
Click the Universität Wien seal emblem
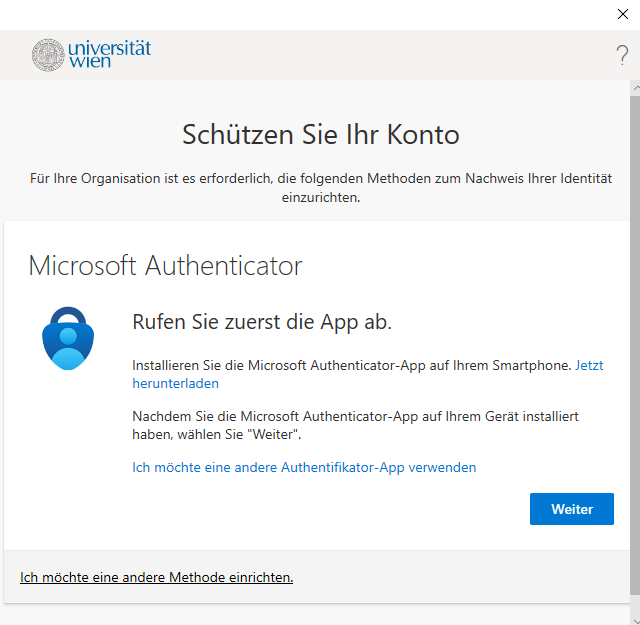pyautogui.click(x=46, y=54)
